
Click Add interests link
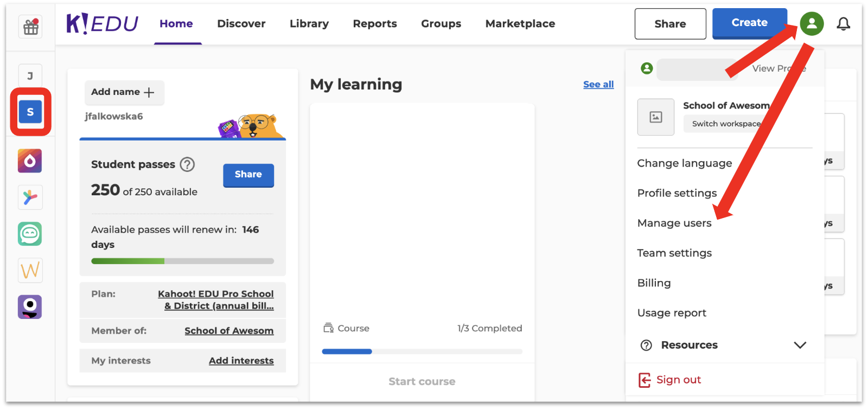(241, 361)
